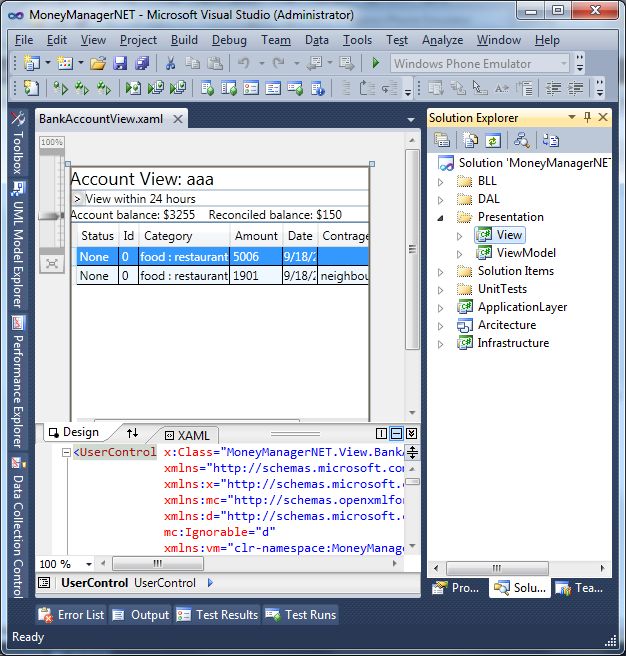Open the Data Collection Control side tab

(x=18, y=528)
